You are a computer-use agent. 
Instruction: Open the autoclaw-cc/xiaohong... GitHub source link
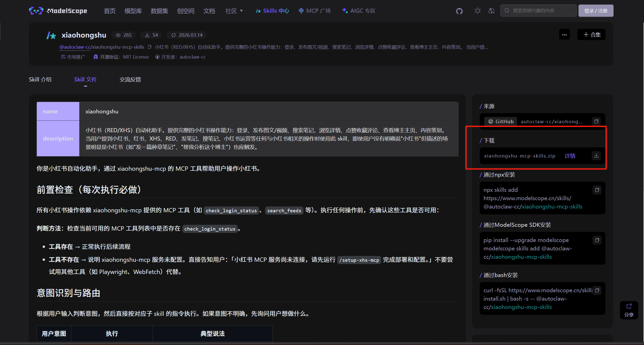coord(552,122)
